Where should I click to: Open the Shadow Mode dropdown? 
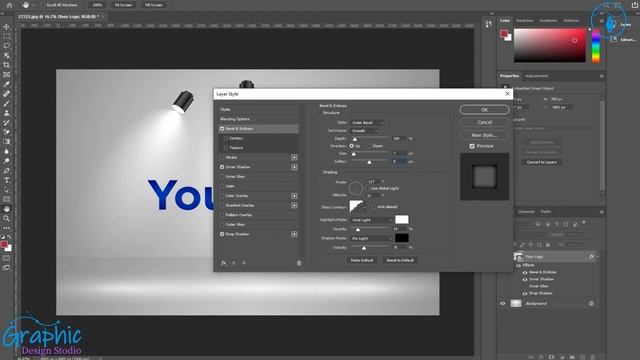371,238
